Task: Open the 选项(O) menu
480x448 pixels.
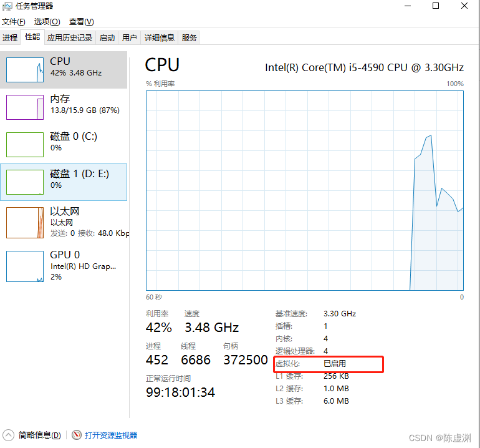Action: click(x=47, y=22)
